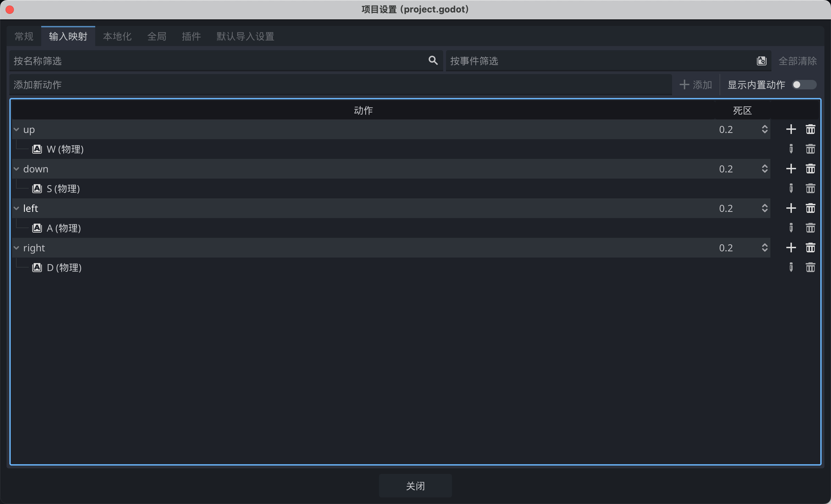Adjust deadzone stepper for left action
This screenshot has width=831, height=504.
[x=765, y=208]
